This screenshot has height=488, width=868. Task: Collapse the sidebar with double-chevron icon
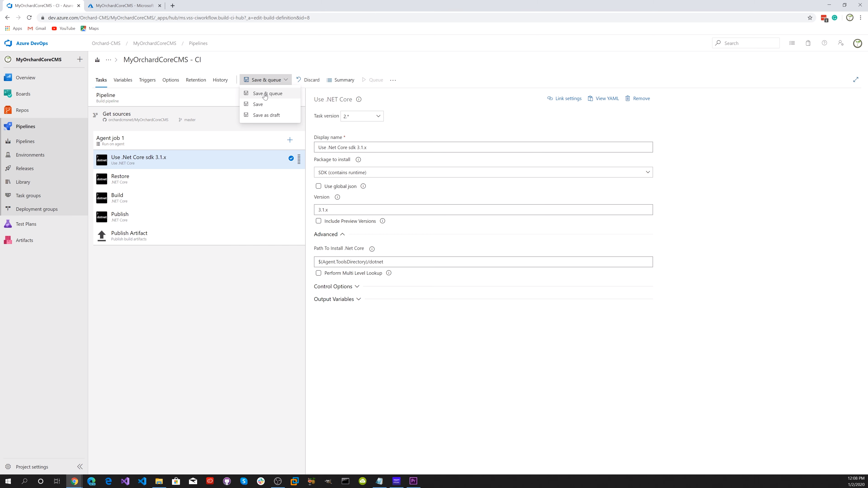click(x=80, y=467)
